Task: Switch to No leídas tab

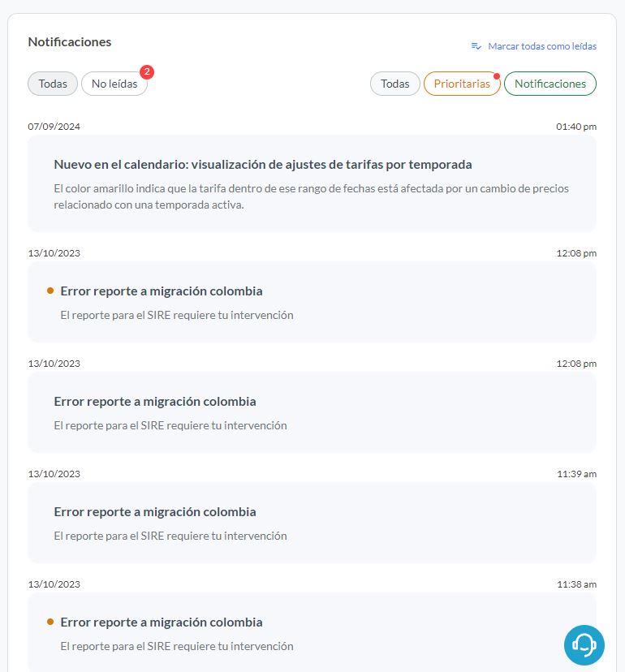Action: [114, 84]
